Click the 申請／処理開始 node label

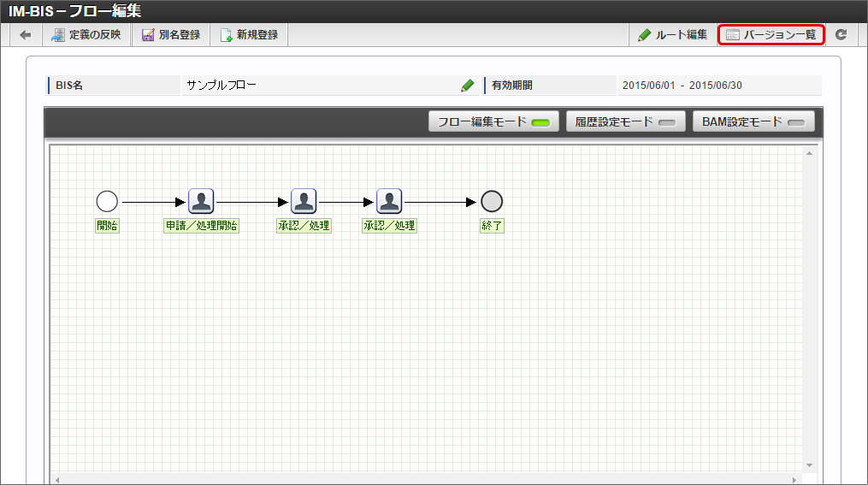pyautogui.click(x=202, y=225)
